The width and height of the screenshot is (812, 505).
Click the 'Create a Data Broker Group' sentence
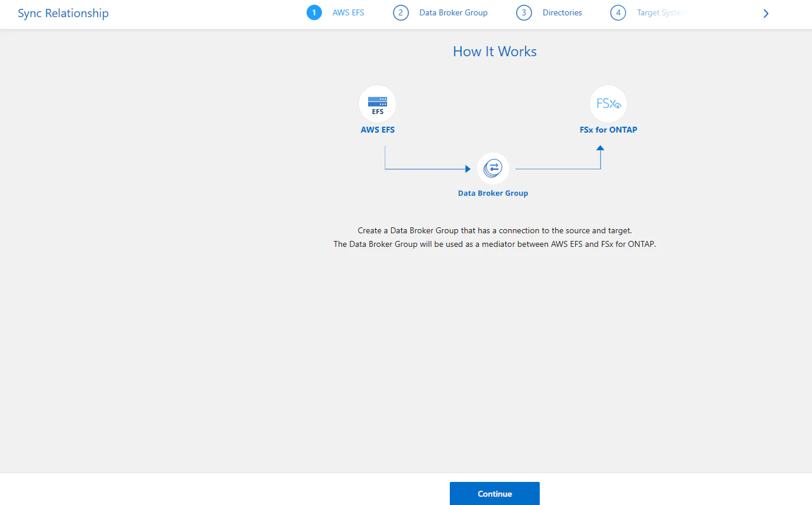click(495, 230)
